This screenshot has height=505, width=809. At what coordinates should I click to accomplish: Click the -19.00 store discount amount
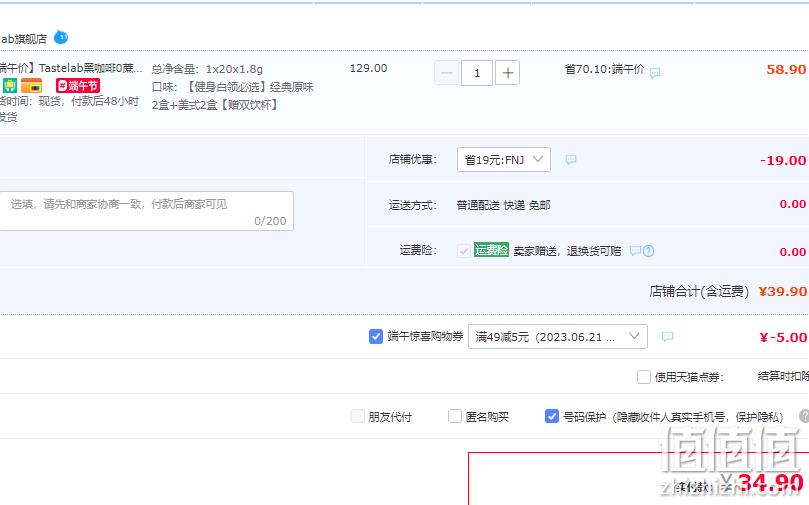783,160
